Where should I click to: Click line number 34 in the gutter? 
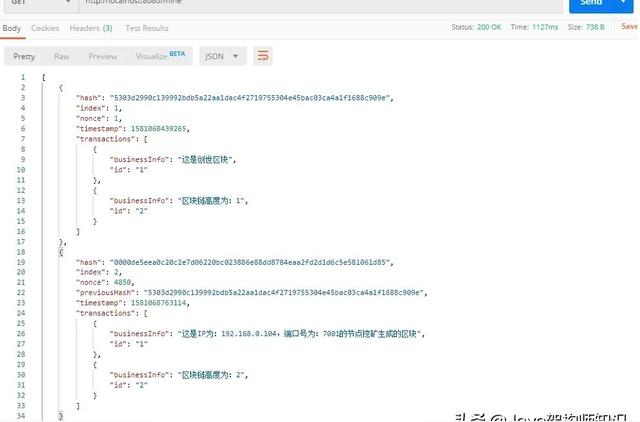point(21,416)
